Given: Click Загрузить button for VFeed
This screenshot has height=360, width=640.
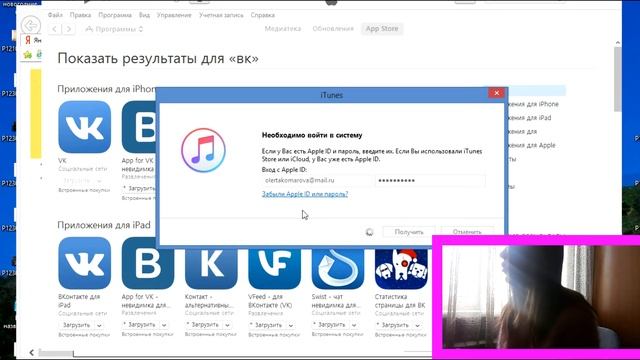Looking at the screenshot, I should tap(268, 325).
